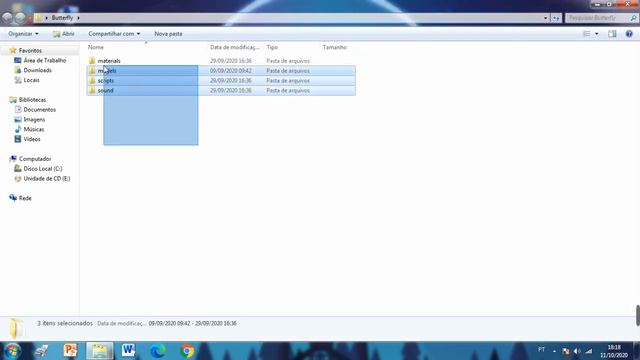Click the Back navigation button

coord(8,18)
